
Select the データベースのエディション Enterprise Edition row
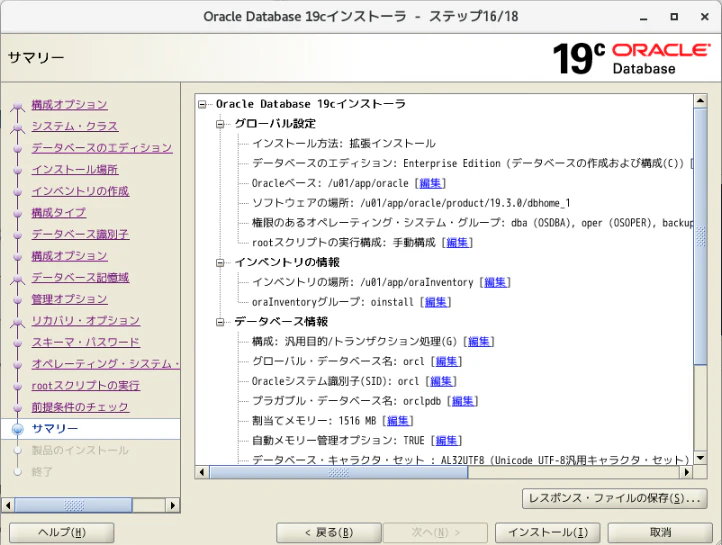click(x=472, y=163)
